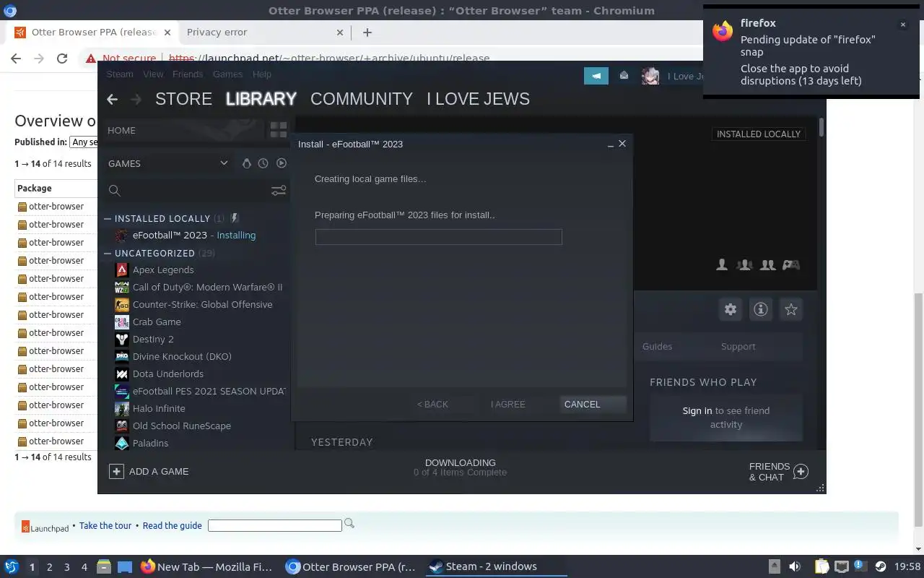Image resolution: width=924 pixels, height=578 pixels.
Task: Open the Games menu in Steam
Action: (227, 74)
